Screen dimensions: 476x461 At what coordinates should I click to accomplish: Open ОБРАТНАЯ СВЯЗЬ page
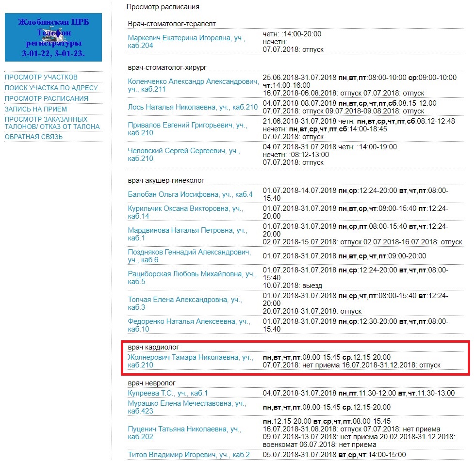point(33,137)
